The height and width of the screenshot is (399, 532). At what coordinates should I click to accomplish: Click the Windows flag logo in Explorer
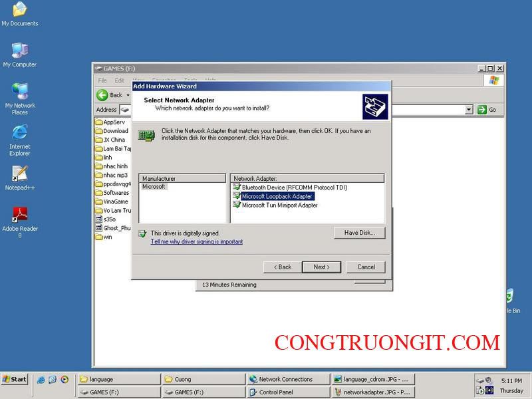494,80
